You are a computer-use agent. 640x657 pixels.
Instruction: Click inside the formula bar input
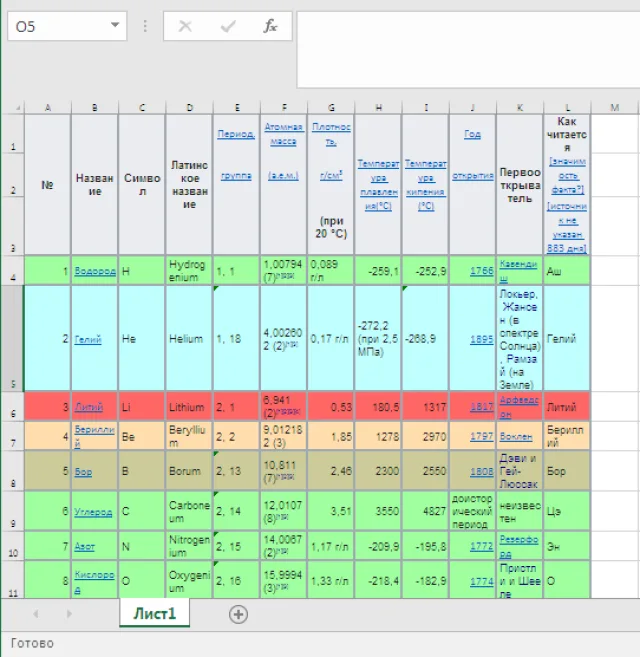coord(468,49)
